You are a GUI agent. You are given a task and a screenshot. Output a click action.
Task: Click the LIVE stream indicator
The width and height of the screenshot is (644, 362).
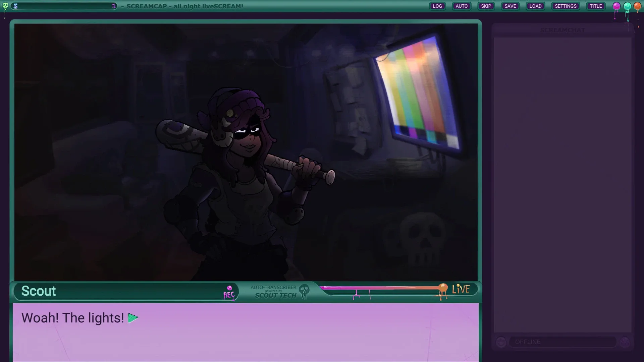(460, 289)
